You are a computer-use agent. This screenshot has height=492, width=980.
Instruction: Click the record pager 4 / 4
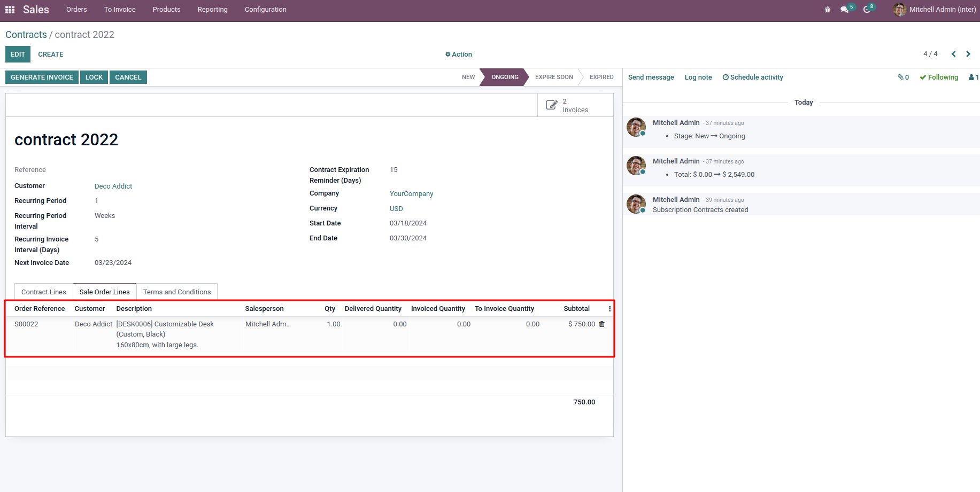[930, 54]
